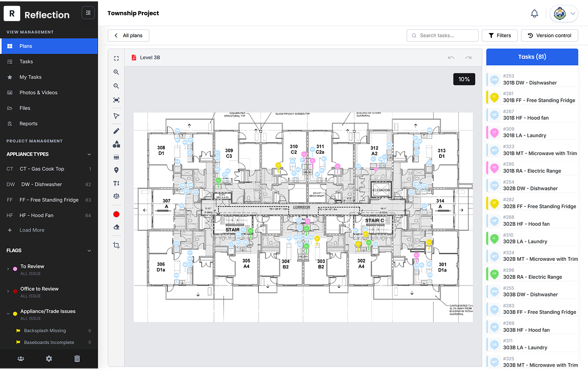The width and height of the screenshot is (588, 369).
Task: Select DW - Dishwasher appliance type
Action: tap(49, 184)
